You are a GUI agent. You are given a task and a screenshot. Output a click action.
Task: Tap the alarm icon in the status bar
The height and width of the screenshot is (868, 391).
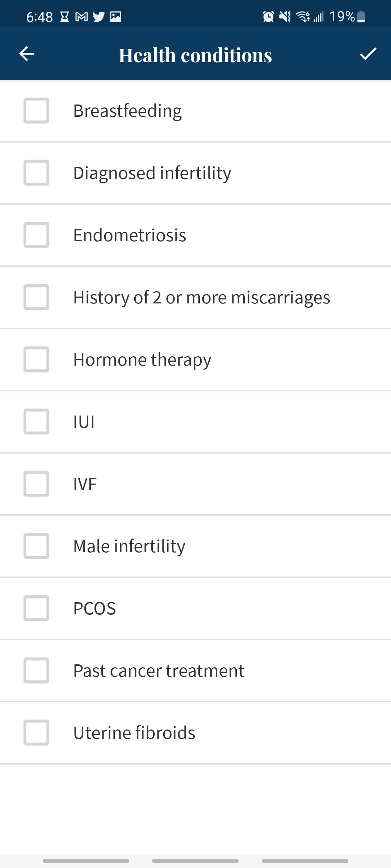268,16
